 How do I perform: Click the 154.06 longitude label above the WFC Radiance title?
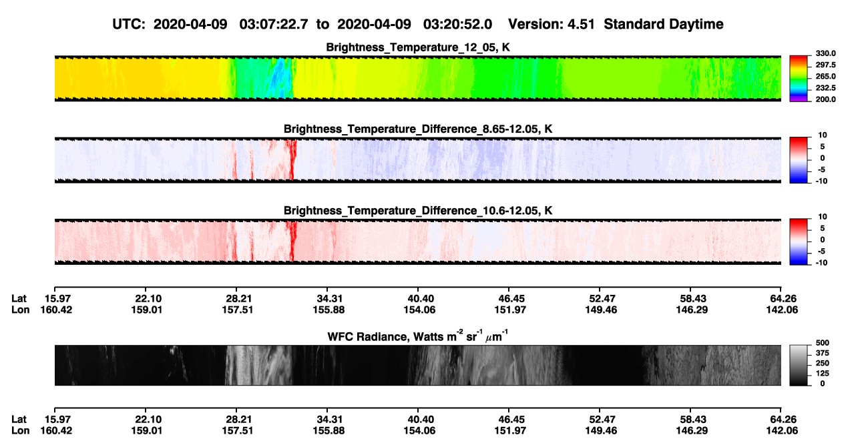pyautogui.click(x=420, y=310)
